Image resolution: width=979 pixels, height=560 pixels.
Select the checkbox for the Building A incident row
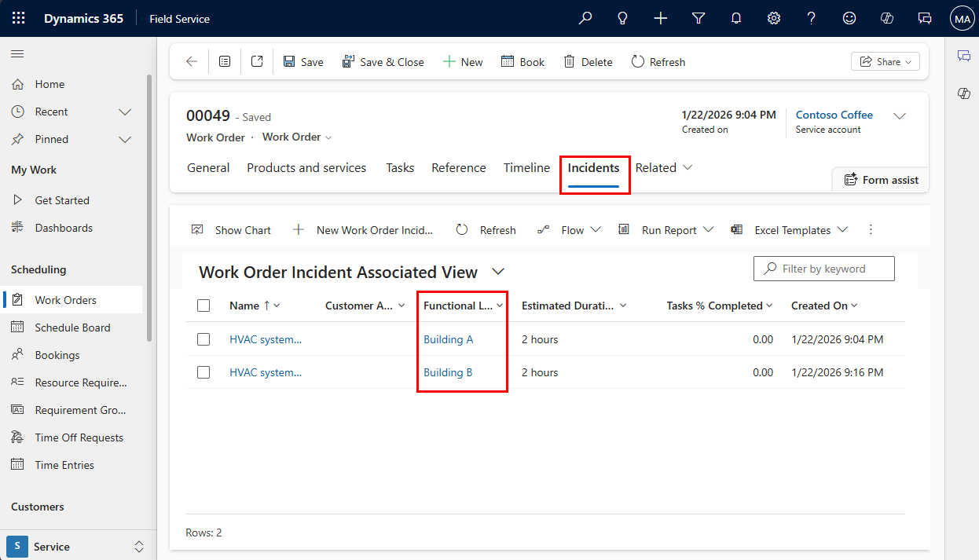[203, 339]
